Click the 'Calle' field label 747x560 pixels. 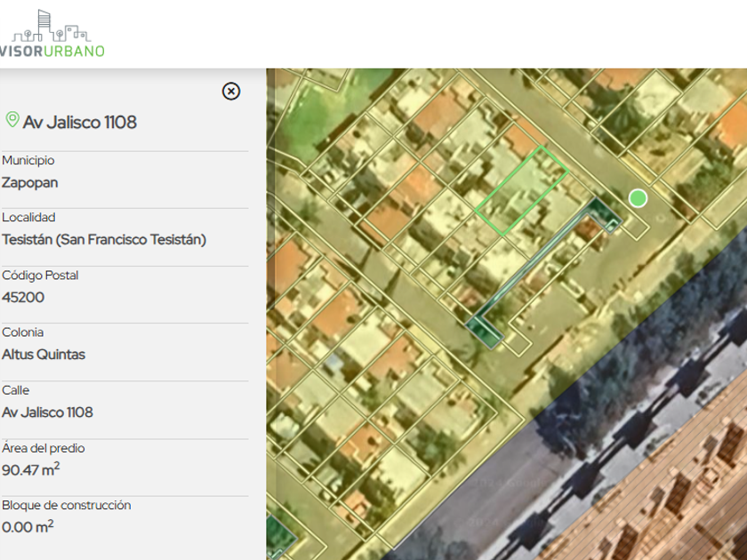[15, 390]
